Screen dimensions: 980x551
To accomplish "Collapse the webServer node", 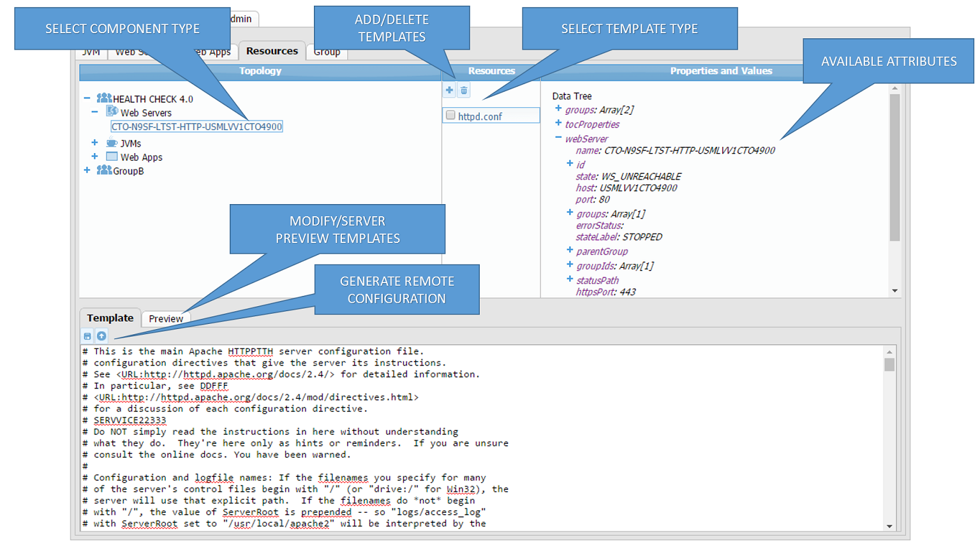I will click(x=558, y=138).
